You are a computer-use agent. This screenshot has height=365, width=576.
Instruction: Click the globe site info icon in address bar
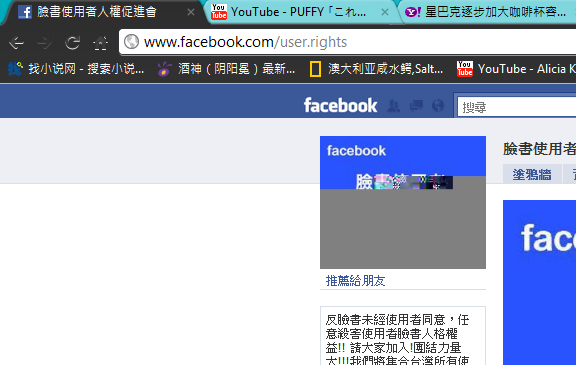(x=131, y=41)
